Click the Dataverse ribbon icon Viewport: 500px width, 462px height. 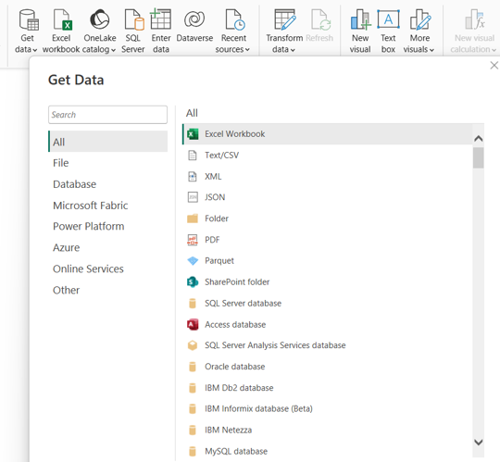[194, 19]
